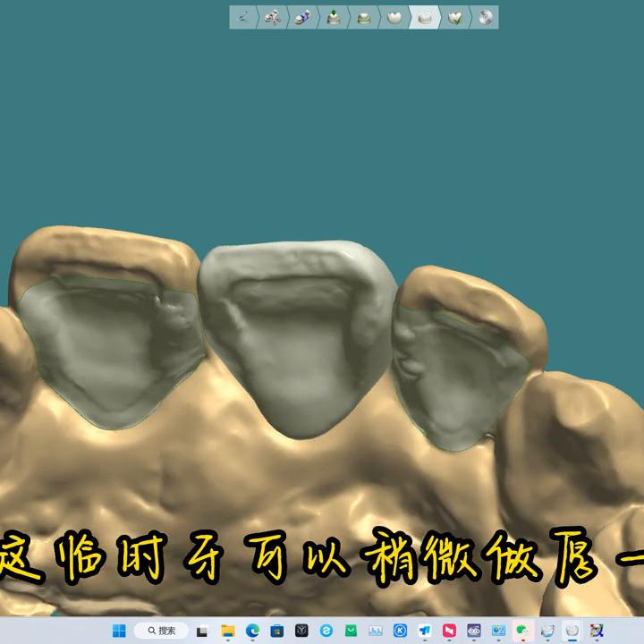The height and width of the screenshot is (644, 644).
Task: Click the middle grey temporary crown model
Action: point(297,339)
